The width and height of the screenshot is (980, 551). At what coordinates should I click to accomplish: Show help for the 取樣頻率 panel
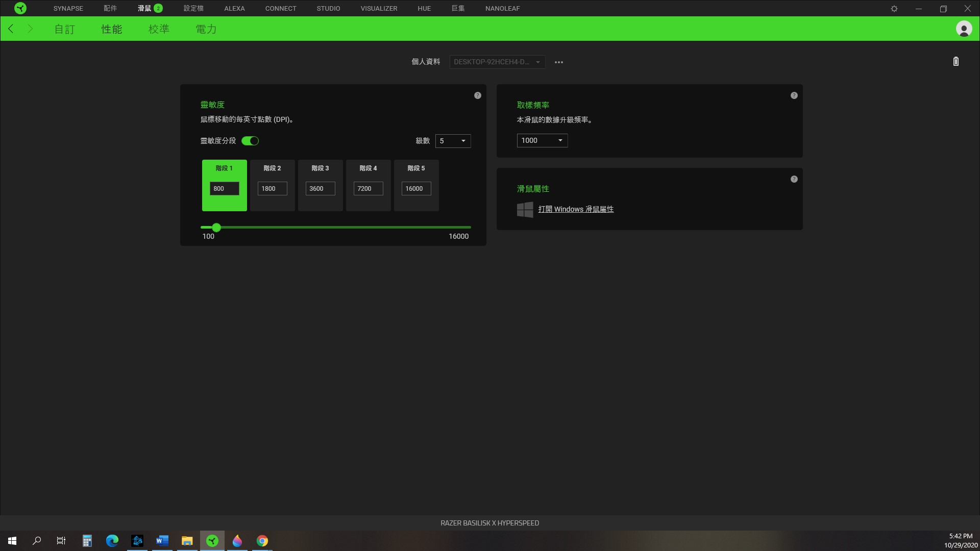(x=794, y=95)
